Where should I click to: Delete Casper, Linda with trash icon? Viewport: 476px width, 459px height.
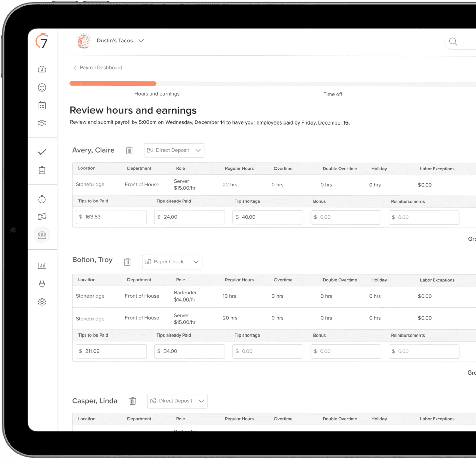coord(133,401)
